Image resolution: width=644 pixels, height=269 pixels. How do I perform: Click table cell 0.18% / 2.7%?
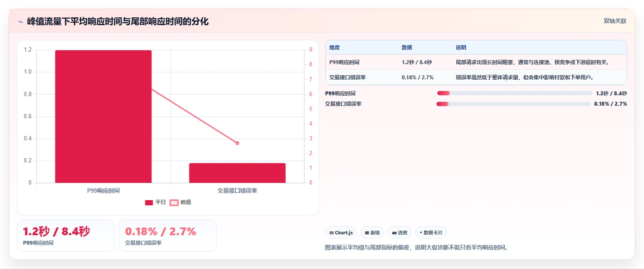tap(417, 78)
